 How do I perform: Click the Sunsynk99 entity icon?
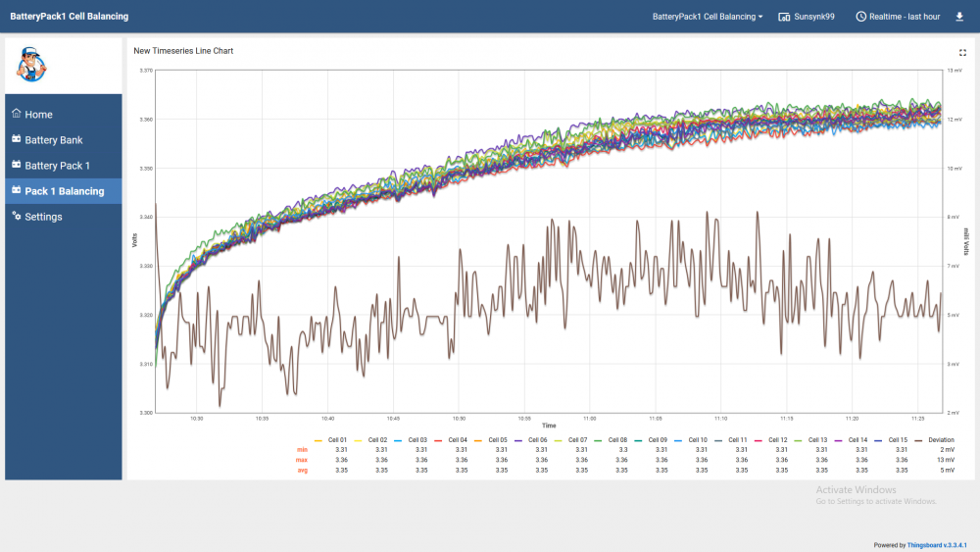pyautogui.click(x=784, y=17)
